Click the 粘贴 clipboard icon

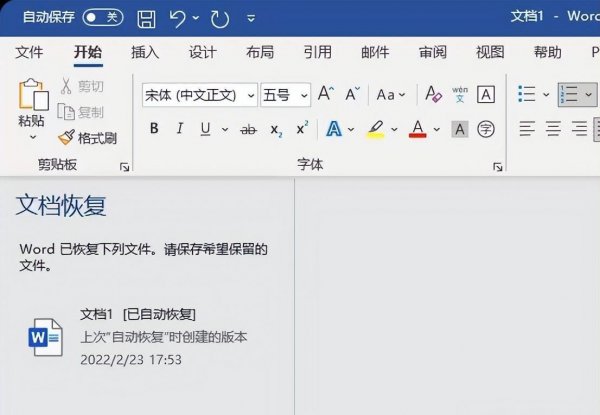33,94
